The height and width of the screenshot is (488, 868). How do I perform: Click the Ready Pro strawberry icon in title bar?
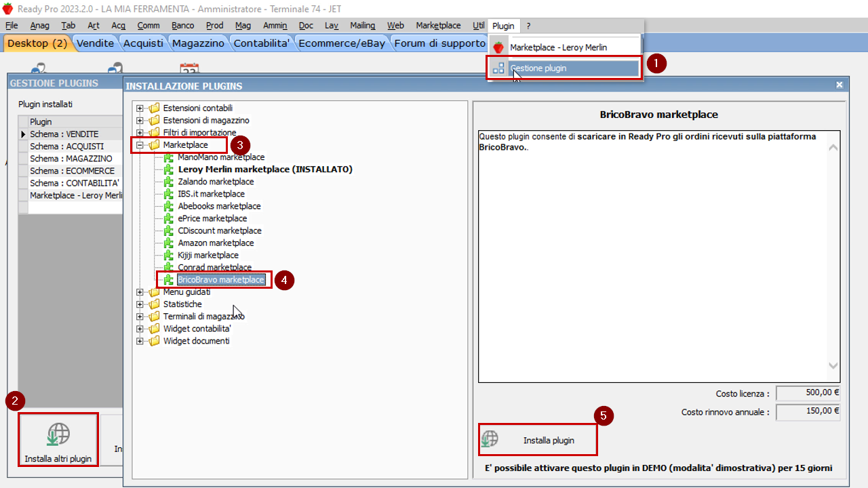coord(7,6)
